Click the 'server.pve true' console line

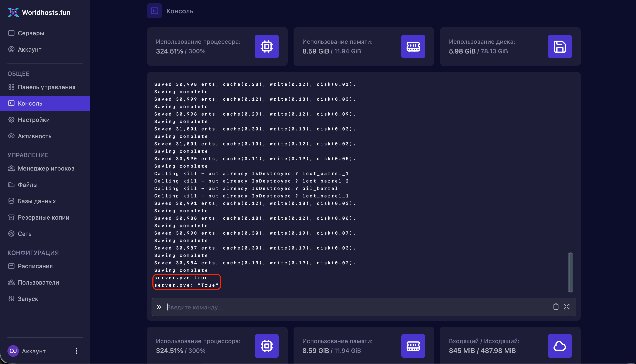(x=181, y=278)
